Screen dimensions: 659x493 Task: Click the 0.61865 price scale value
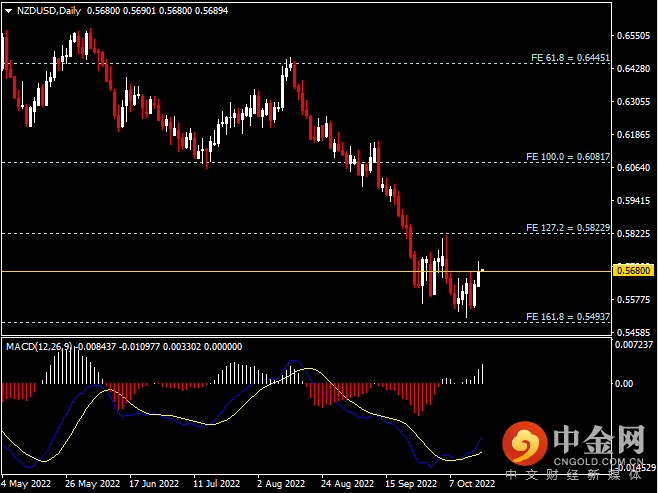(x=633, y=134)
